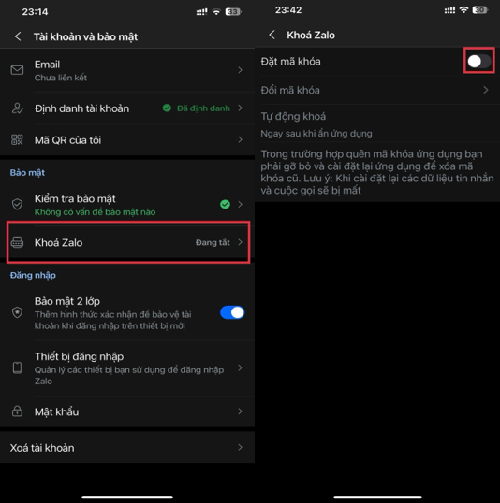Tap the QR code icon for Mã QR của tôi

tap(17, 140)
